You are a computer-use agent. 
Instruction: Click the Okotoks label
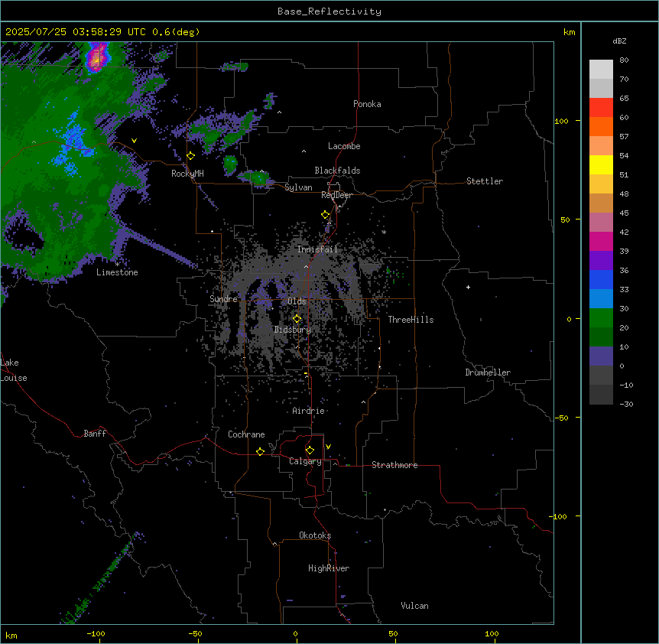pos(315,535)
